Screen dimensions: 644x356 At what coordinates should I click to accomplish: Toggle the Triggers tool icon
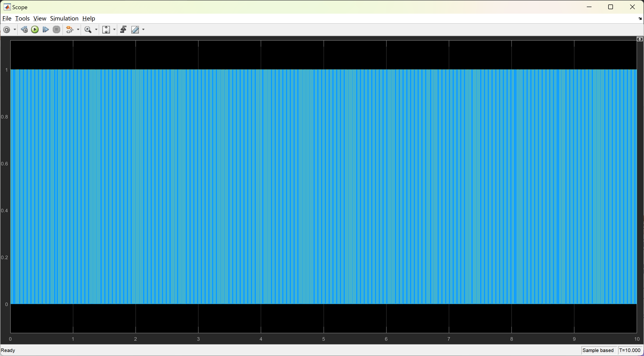[x=123, y=30]
